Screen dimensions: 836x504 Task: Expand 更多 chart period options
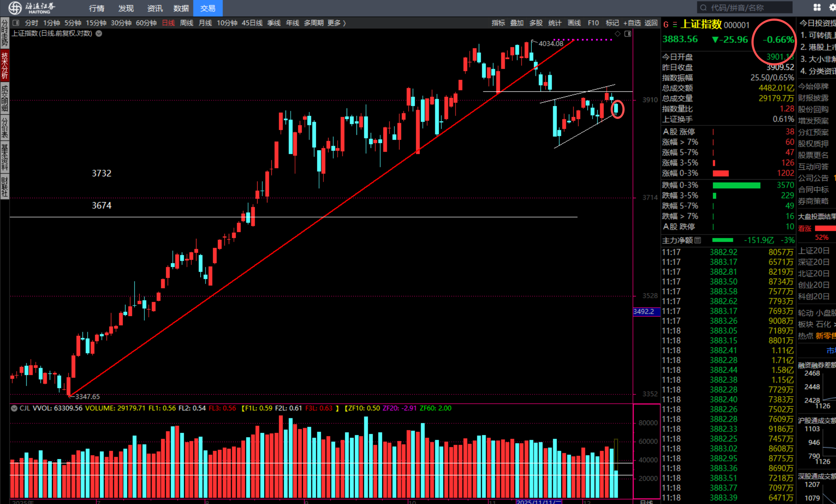click(336, 23)
